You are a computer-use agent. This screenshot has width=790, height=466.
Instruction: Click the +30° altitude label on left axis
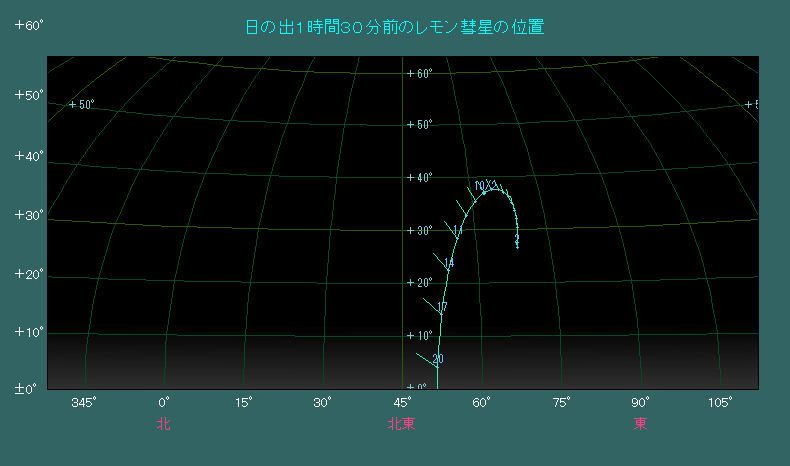(29, 216)
